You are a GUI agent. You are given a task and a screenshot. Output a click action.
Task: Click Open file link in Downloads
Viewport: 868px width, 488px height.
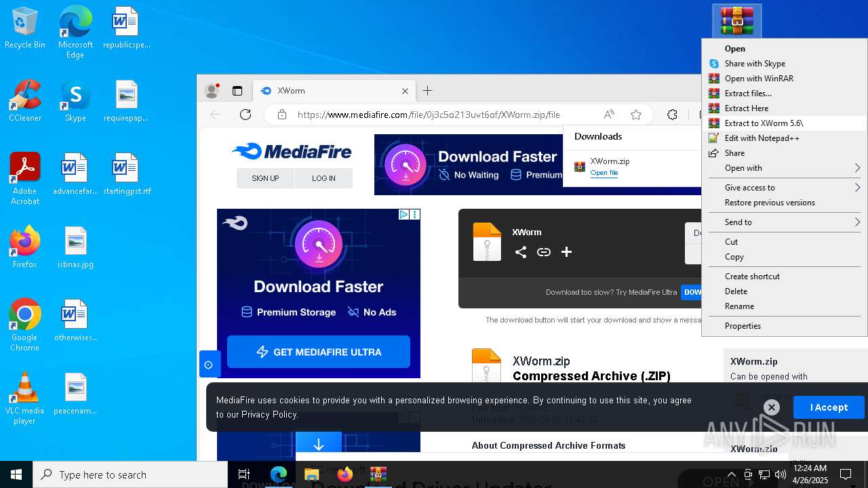[x=604, y=173]
